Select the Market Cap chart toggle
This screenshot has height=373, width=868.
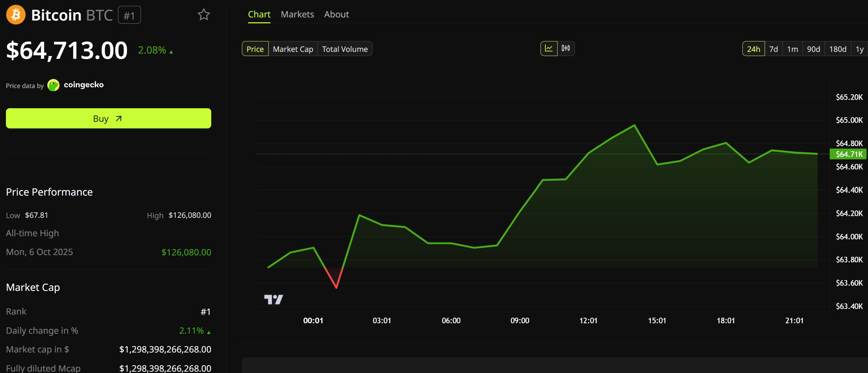tap(293, 49)
